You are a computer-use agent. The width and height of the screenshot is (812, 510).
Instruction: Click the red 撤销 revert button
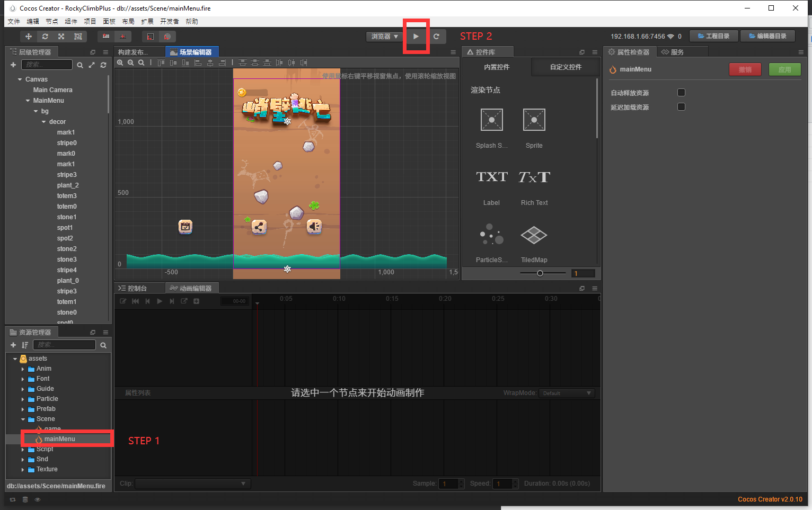[745, 69]
